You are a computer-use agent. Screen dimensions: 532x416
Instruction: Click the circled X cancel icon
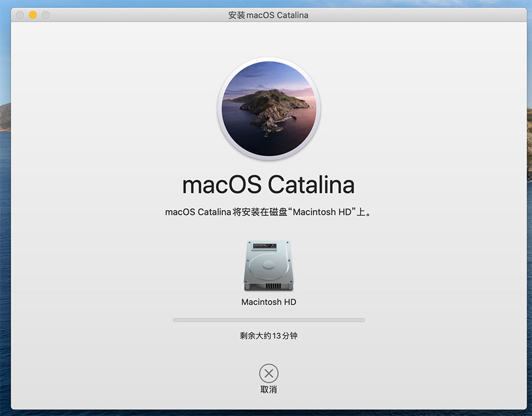268,373
